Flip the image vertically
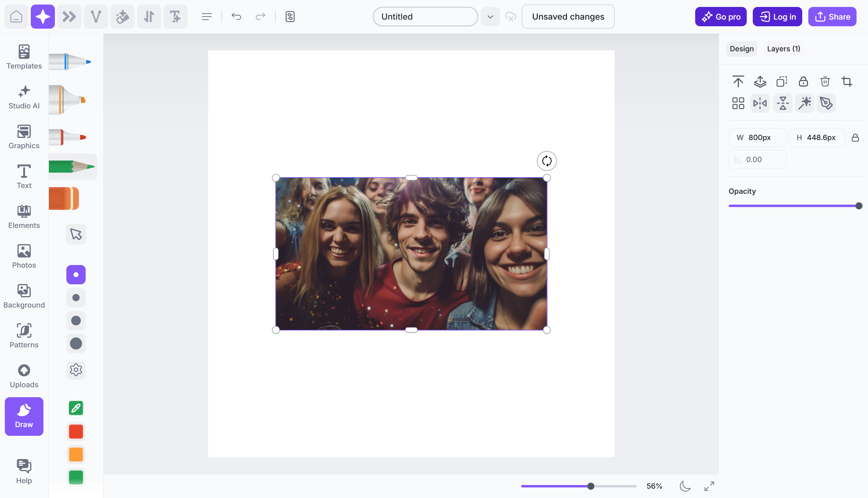The width and height of the screenshot is (868, 498). (x=782, y=103)
